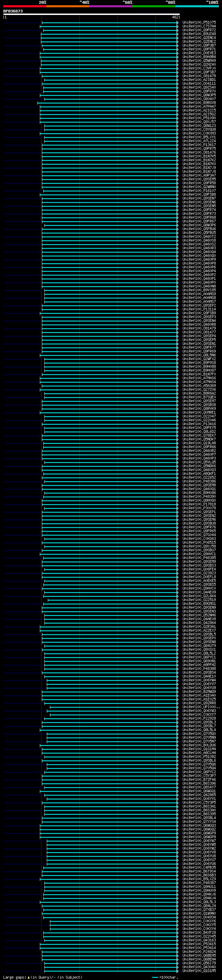This screenshot has height=980, width=222.
Task: Select hit UniRef100_B9H086
Action: pyautogui.click(x=199, y=493)
